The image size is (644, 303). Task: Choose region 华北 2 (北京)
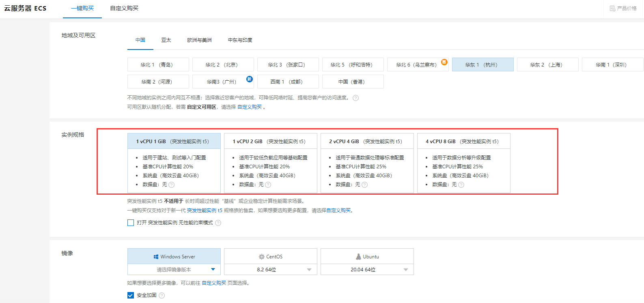[223, 64]
